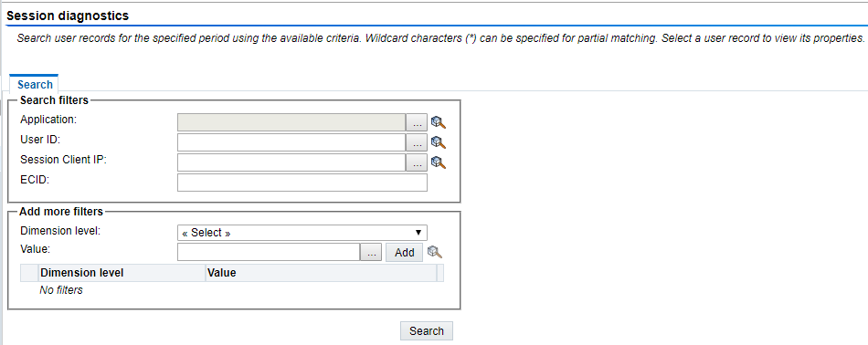Click the Session Client IP magnifier icon

coord(439,162)
